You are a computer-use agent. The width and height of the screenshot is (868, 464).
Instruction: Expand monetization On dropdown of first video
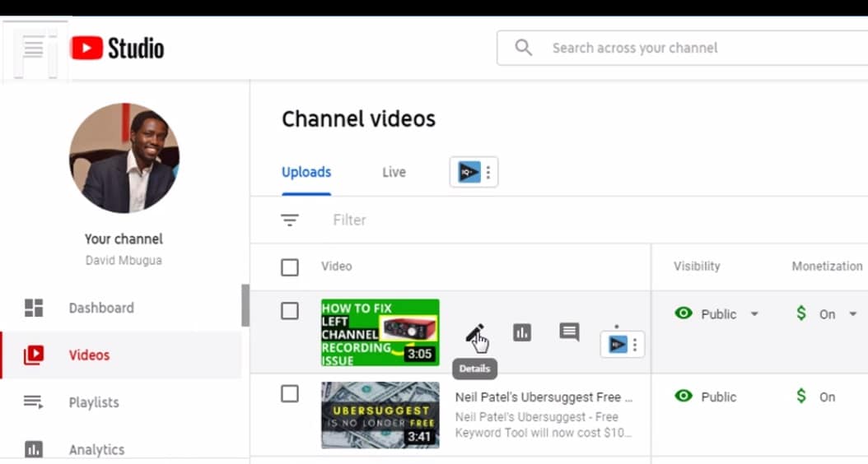(852, 314)
